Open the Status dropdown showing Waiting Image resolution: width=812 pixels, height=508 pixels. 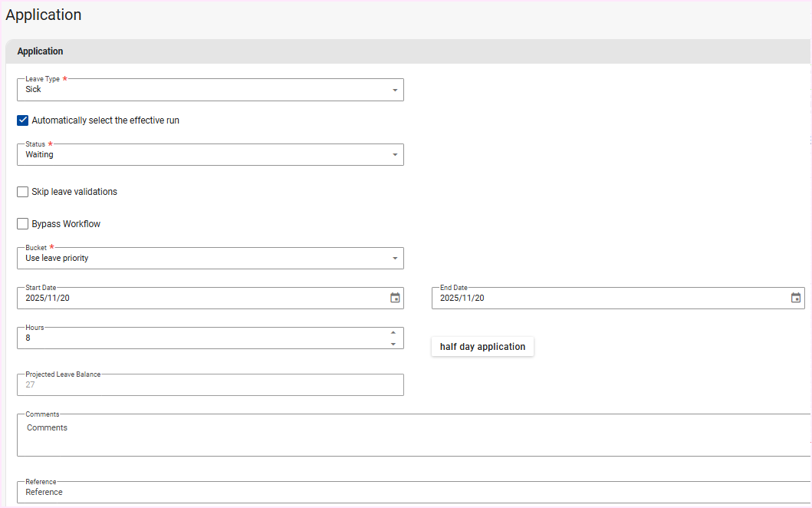pos(394,155)
